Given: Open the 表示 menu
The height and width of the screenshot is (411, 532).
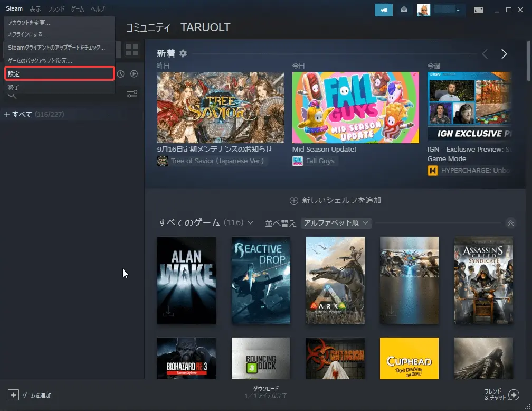Looking at the screenshot, I should pos(35,9).
